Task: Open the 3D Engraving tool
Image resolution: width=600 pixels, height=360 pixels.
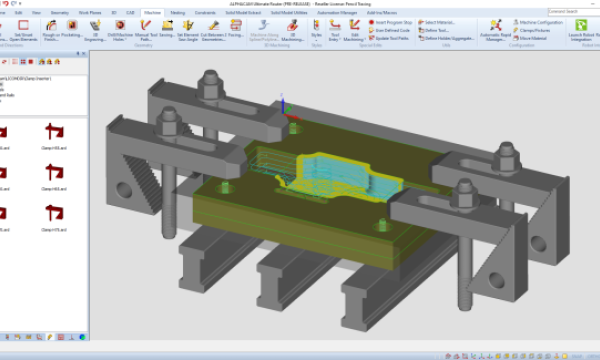Action: click(x=95, y=30)
